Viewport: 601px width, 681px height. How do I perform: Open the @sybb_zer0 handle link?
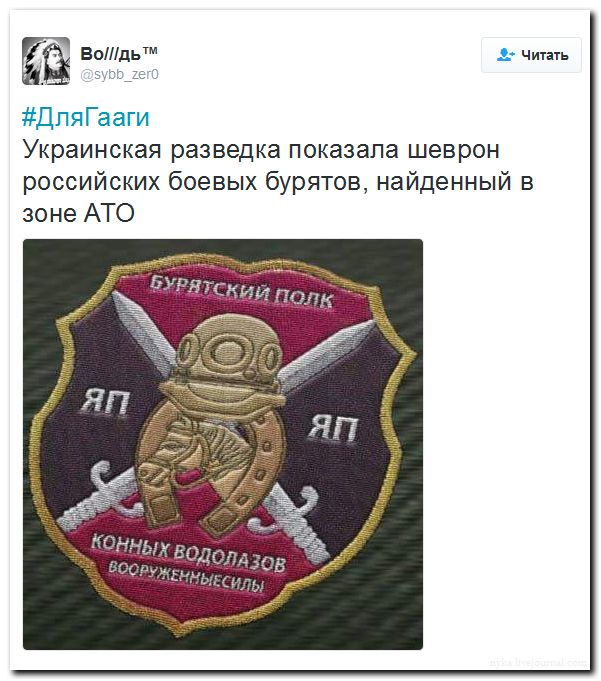[x=119, y=75]
